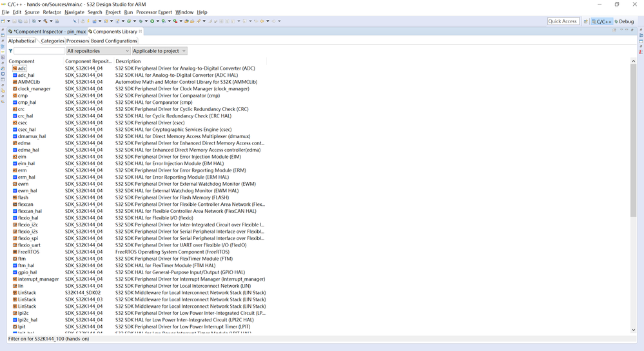Select the ewm component row

point(137,184)
